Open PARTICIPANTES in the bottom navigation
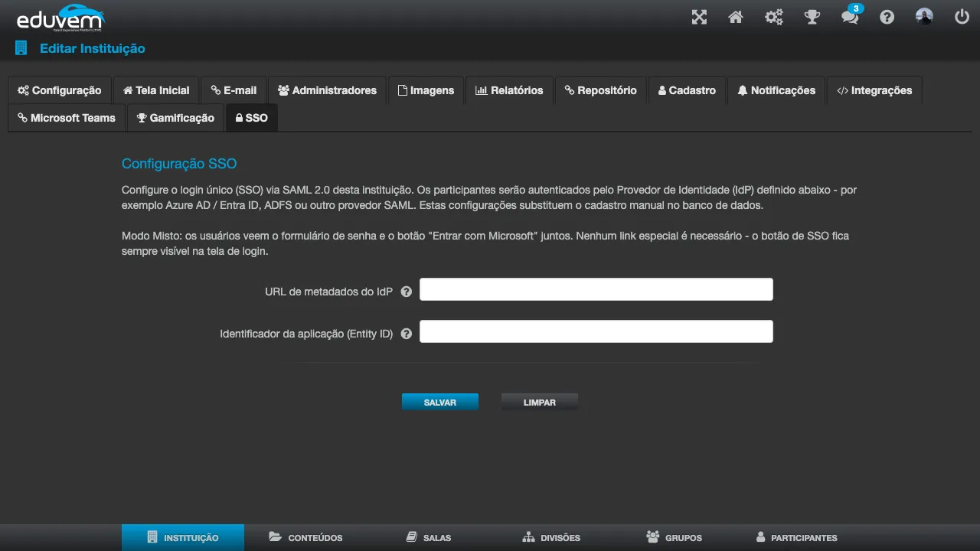The width and height of the screenshot is (980, 551). (796, 537)
